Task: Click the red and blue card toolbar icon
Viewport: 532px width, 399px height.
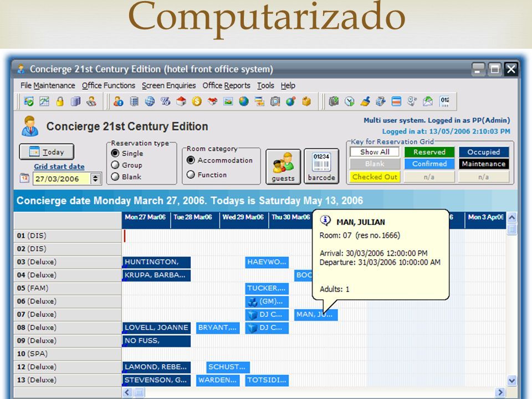Action: coord(396,101)
